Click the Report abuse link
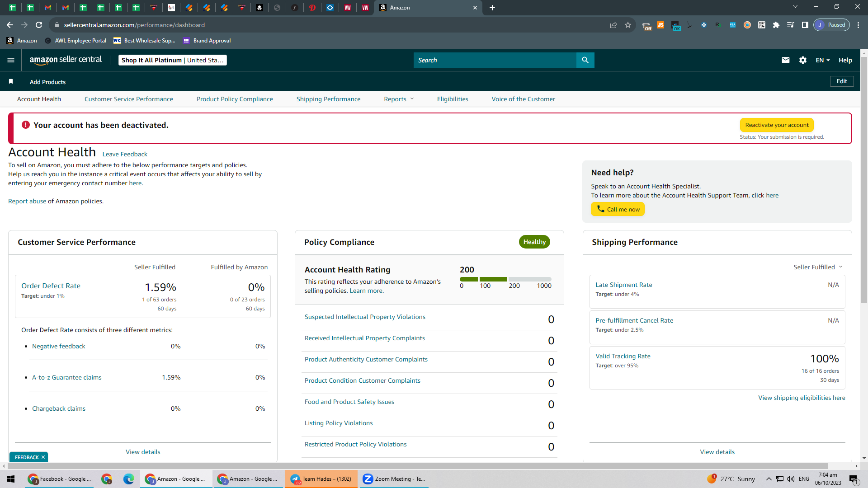Image resolution: width=868 pixels, height=488 pixels. click(27, 201)
